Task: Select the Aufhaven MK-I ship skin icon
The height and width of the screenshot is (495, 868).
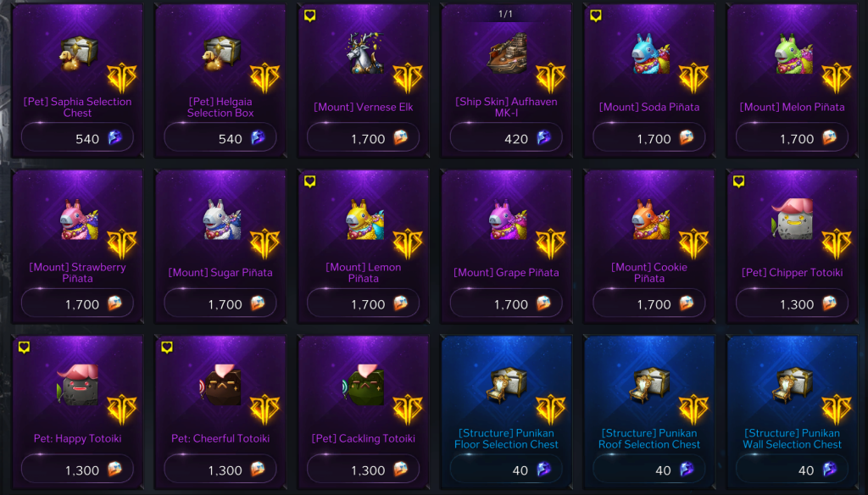Action: (x=507, y=53)
